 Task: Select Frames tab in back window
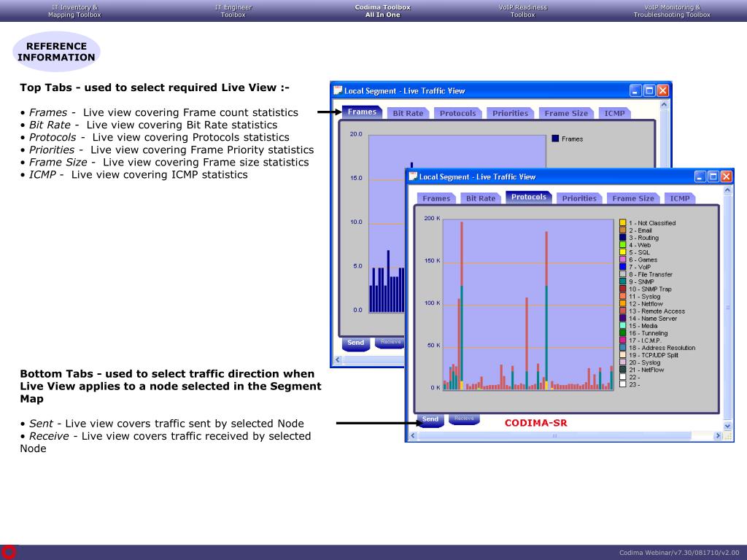pos(362,112)
